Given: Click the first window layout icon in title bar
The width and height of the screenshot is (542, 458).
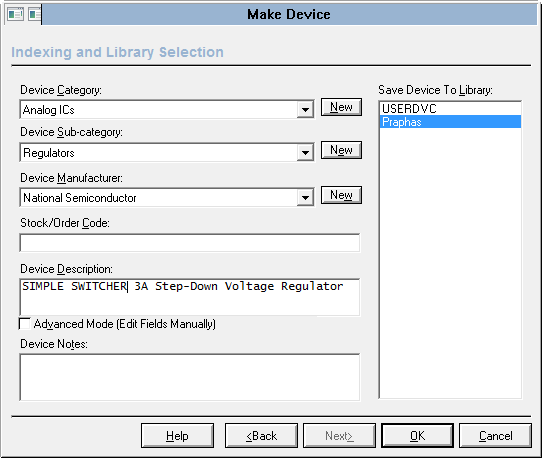Looking at the screenshot, I should pos(16,15).
